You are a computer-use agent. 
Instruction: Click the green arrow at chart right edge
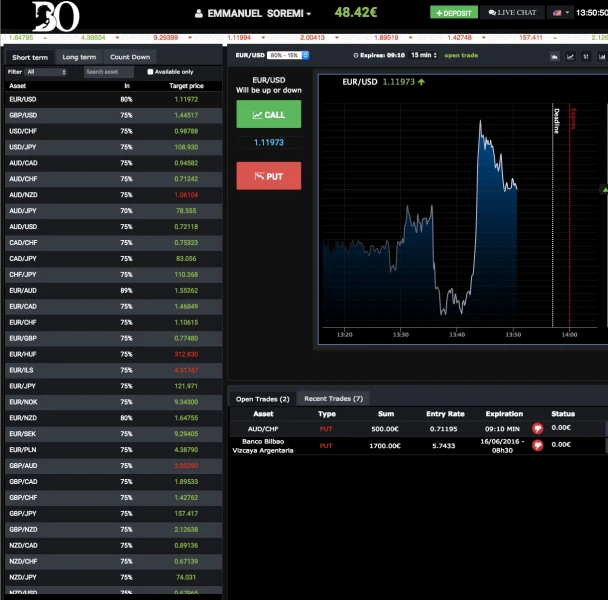(604, 188)
